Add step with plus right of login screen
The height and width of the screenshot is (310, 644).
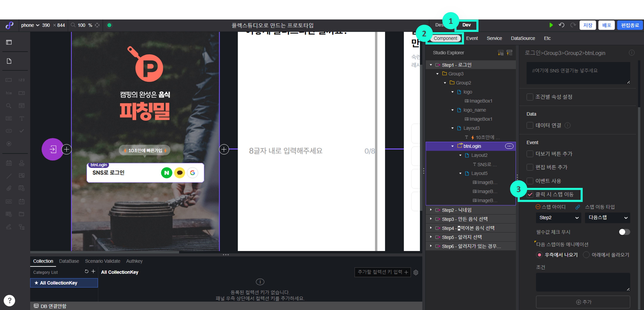click(x=224, y=149)
